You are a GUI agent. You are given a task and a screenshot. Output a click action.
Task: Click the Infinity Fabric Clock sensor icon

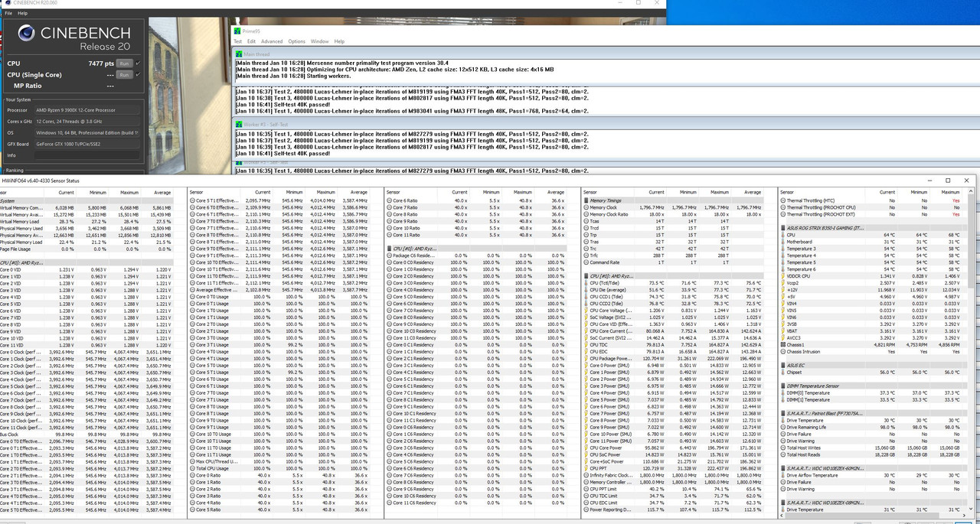(x=586, y=475)
